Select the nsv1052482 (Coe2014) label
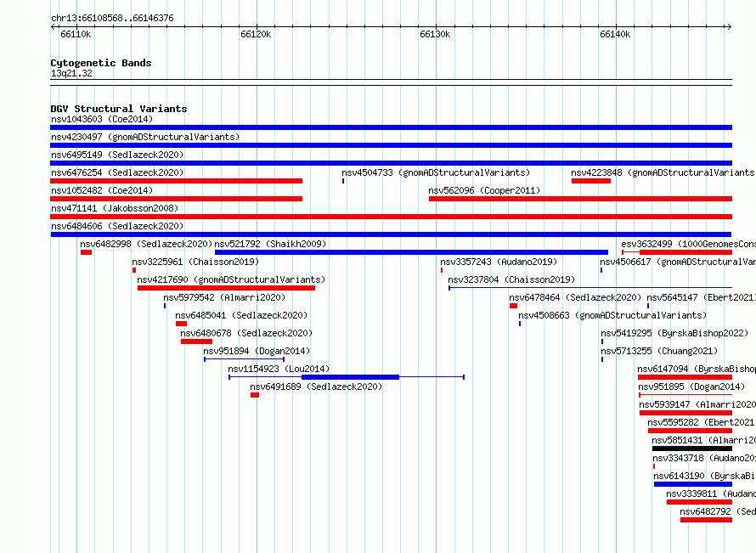 click(102, 190)
